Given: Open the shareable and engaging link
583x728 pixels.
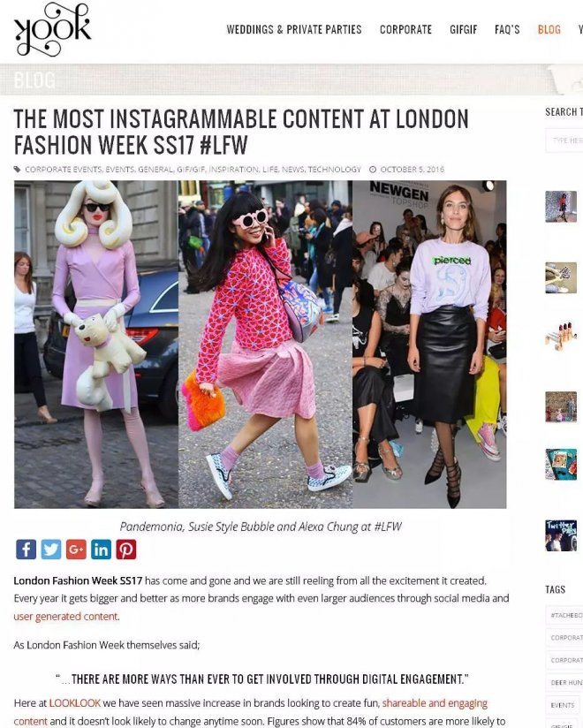Looking at the screenshot, I should 435,703.
